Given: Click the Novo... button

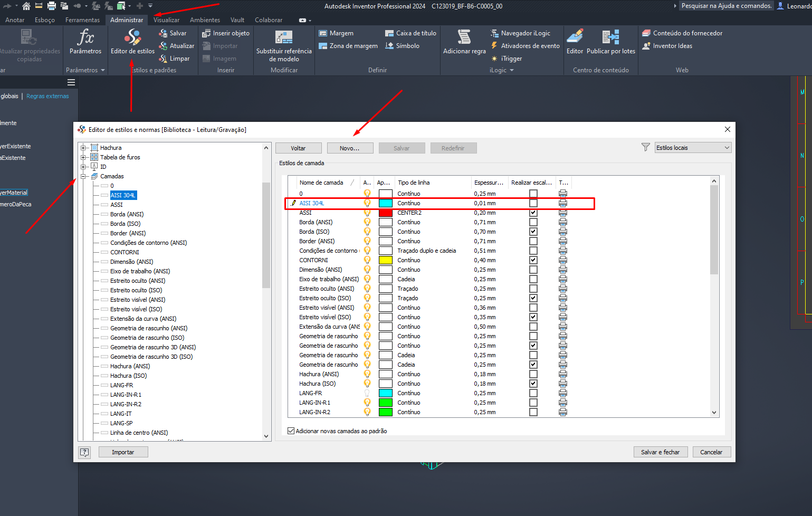Looking at the screenshot, I should [350, 148].
